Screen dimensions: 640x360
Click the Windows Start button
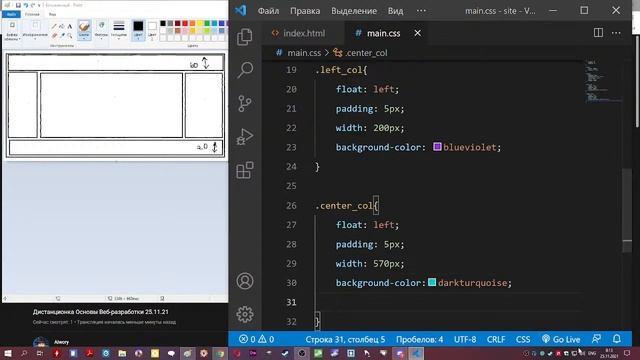point(7,353)
